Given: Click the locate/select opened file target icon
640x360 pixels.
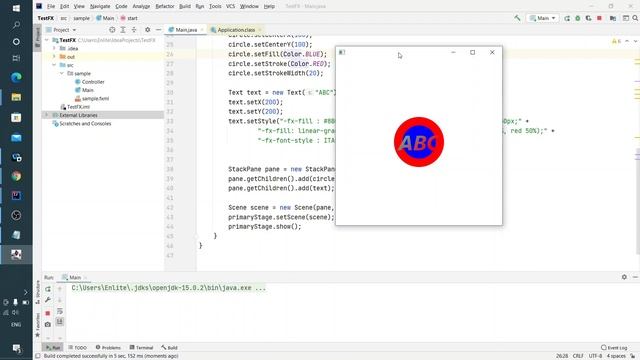Looking at the screenshot, I should point(112,30).
